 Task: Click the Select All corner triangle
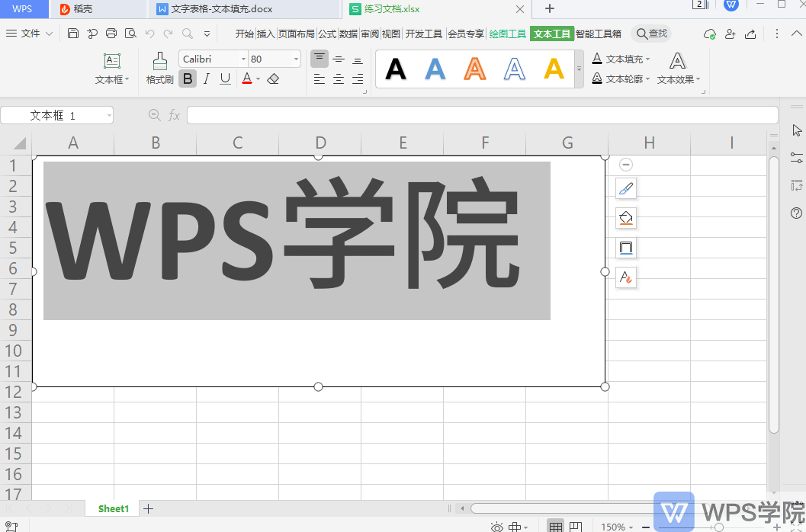(19, 143)
